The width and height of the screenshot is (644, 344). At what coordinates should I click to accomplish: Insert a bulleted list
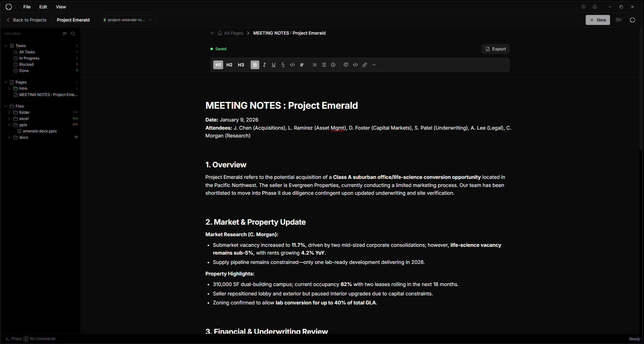click(x=314, y=65)
